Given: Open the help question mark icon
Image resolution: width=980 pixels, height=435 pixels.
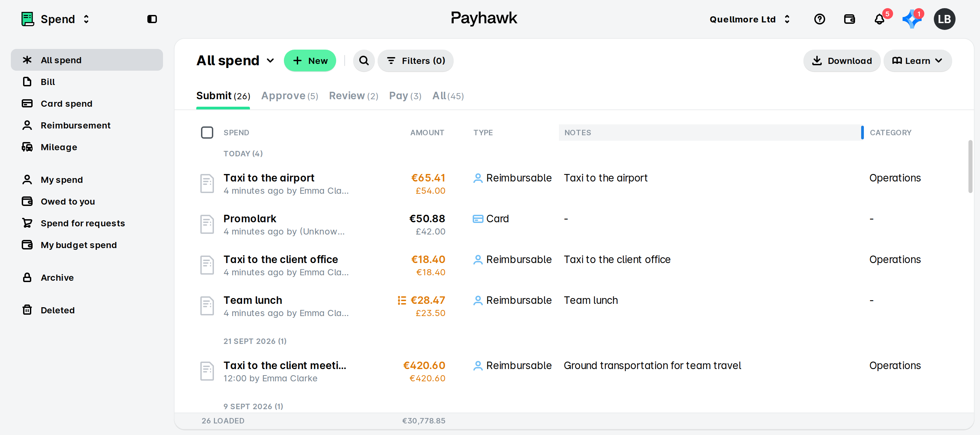Looking at the screenshot, I should pyautogui.click(x=819, y=19).
